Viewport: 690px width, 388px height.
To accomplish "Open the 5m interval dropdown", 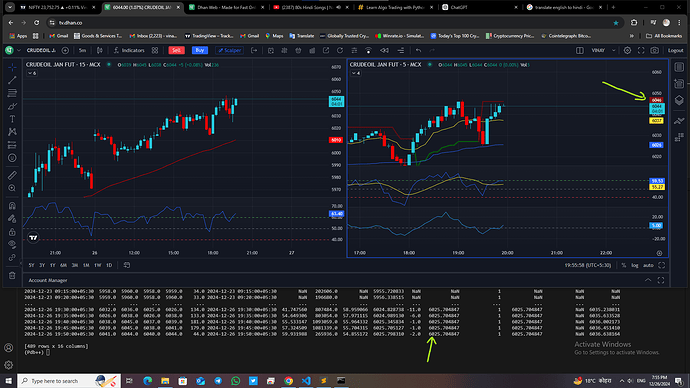I will (82, 51).
